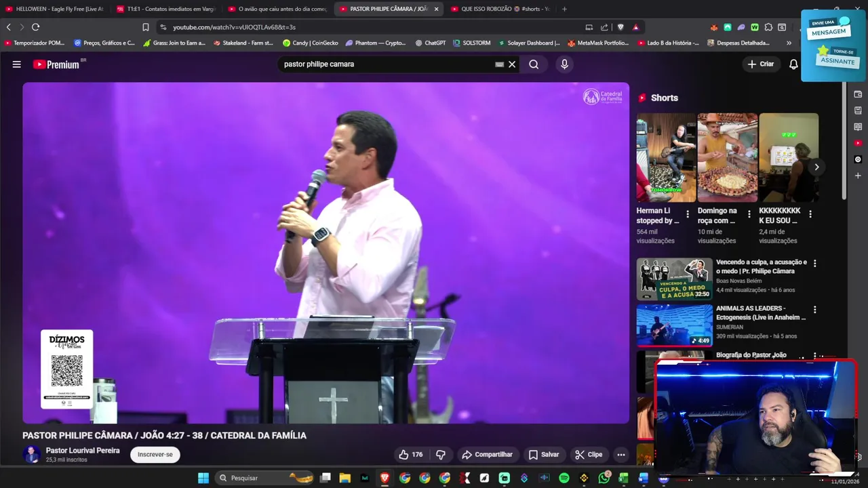Open SOLSTORM bookmark
This screenshot has width=868, height=488.
pos(471,43)
